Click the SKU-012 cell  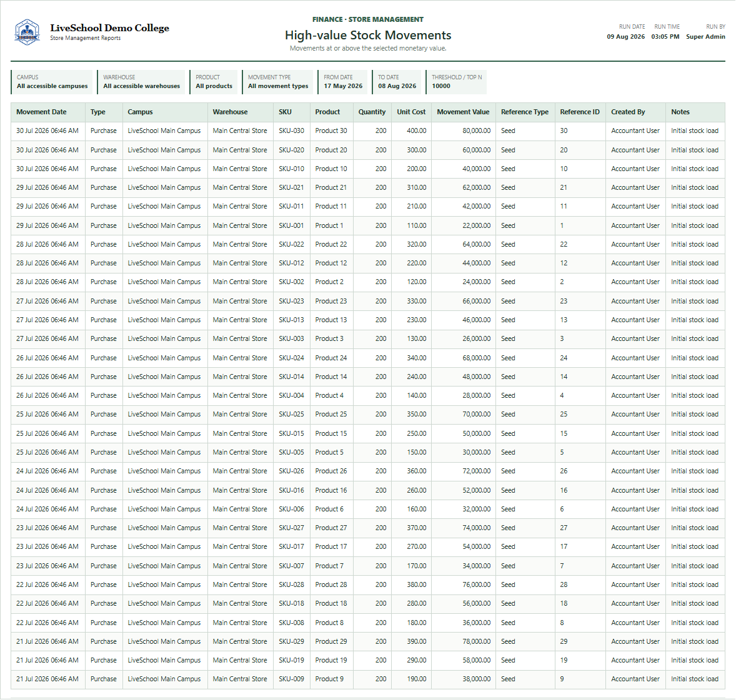point(292,264)
